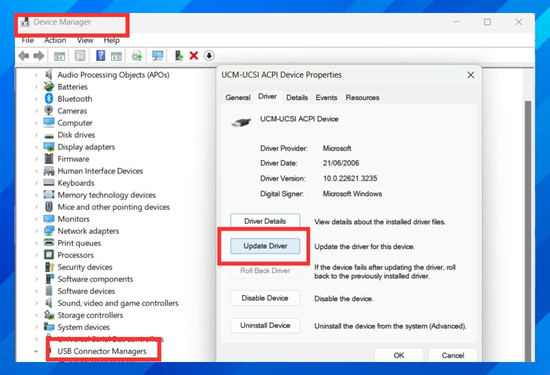
Task: Open the File menu
Action: click(28, 40)
